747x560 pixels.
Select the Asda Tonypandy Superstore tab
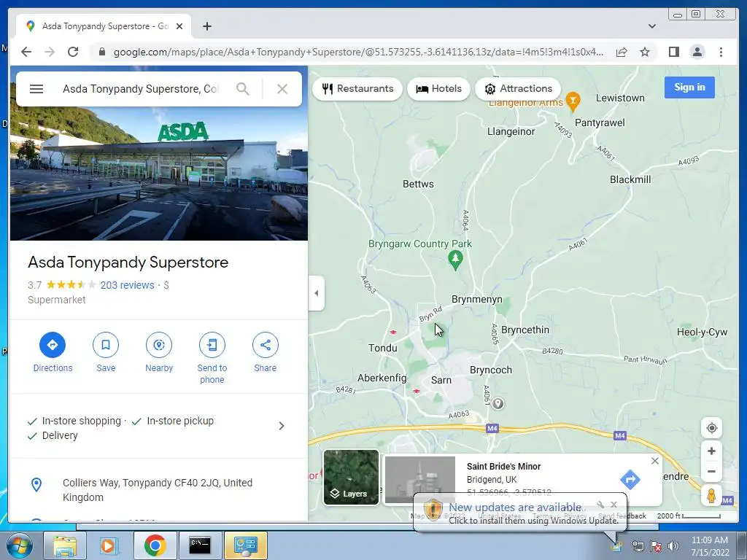(104, 26)
